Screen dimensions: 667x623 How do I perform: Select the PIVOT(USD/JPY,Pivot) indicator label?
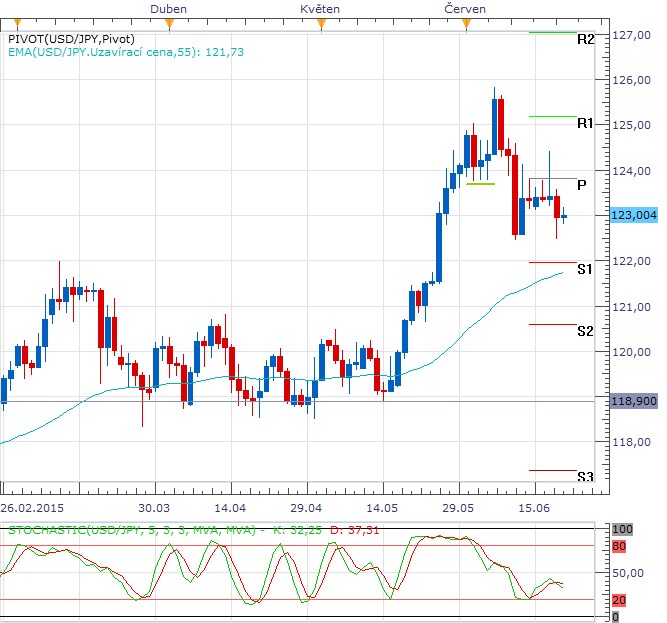[71, 39]
